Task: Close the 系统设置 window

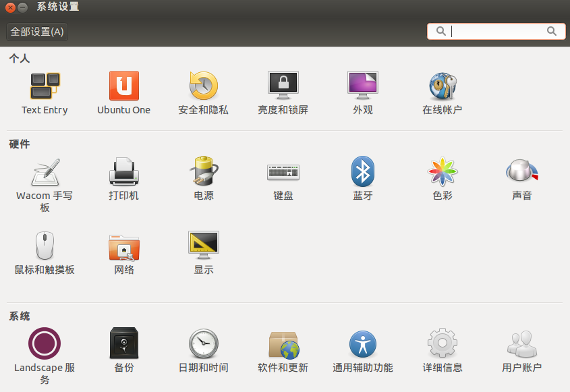Action: (x=11, y=7)
